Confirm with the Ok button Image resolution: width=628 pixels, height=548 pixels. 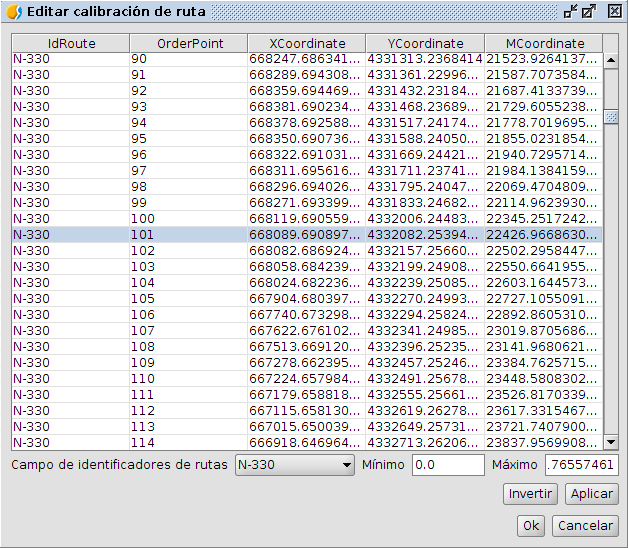click(x=530, y=526)
